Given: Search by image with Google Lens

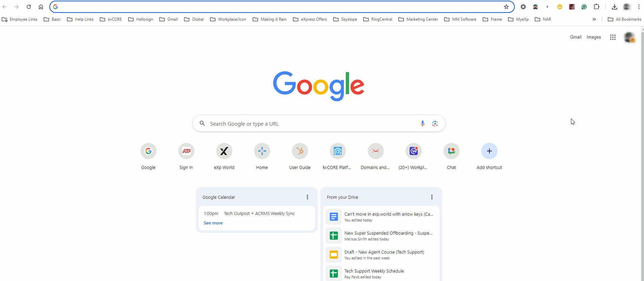Looking at the screenshot, I should [x=435, y=124].
